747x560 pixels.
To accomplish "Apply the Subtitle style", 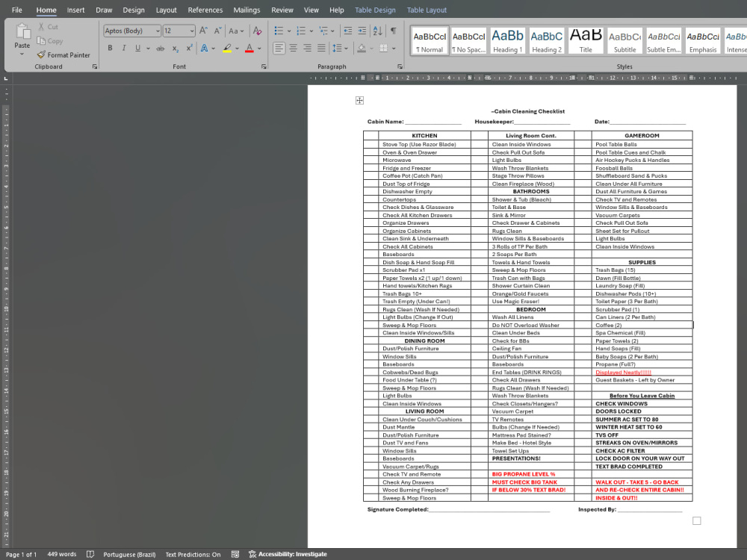I will [x=625, y=40].
